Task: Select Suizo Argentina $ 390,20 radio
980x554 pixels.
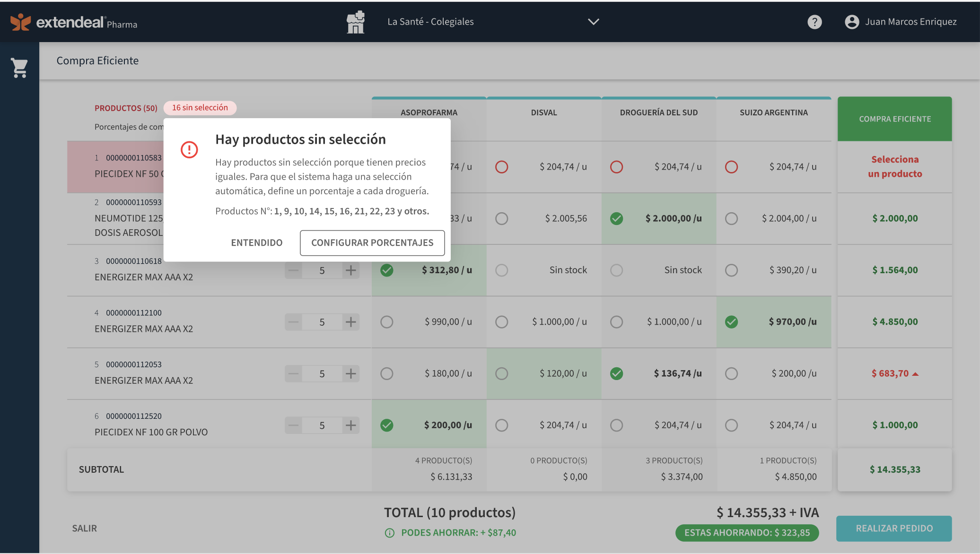Action: pyautogui.click(x=731, y=270)
